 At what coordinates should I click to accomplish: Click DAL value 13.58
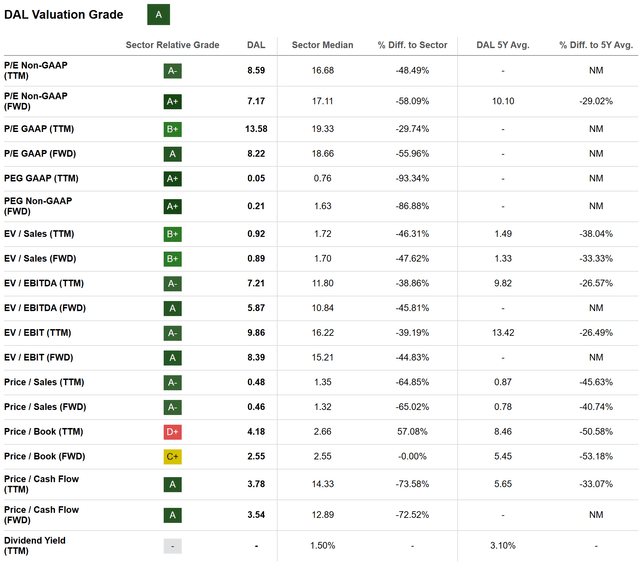[x=256, y=129]
